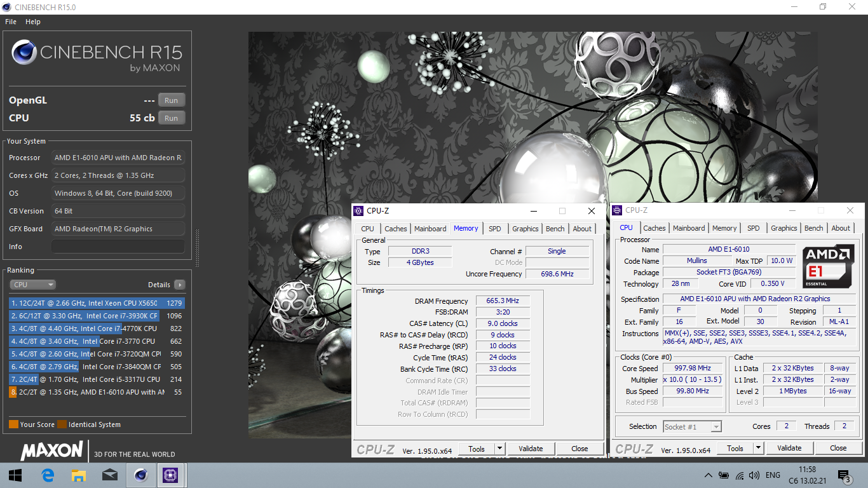Switch ENG input language indicator
Image resolution: width=868 pixels, height=488 pixels.
coord(773,475)
